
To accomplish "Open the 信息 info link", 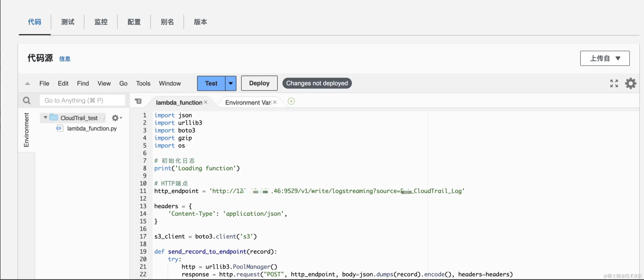I will coord(64,59).
